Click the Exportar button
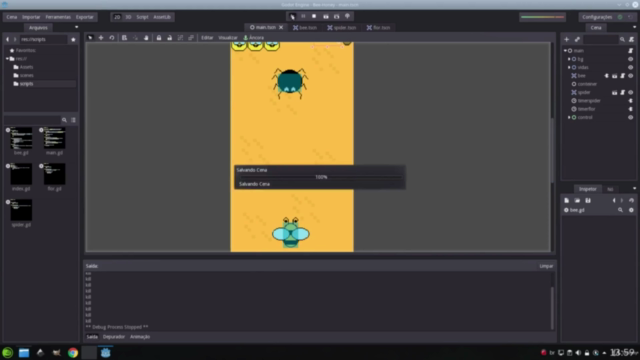Screen dimensions: 640x360 point(85,17)
